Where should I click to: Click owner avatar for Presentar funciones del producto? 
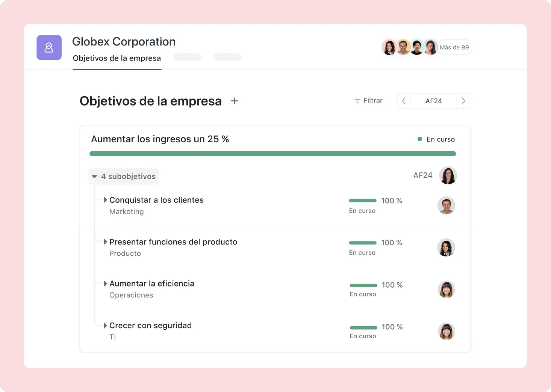pyautogui.click(x=446, y=248)
